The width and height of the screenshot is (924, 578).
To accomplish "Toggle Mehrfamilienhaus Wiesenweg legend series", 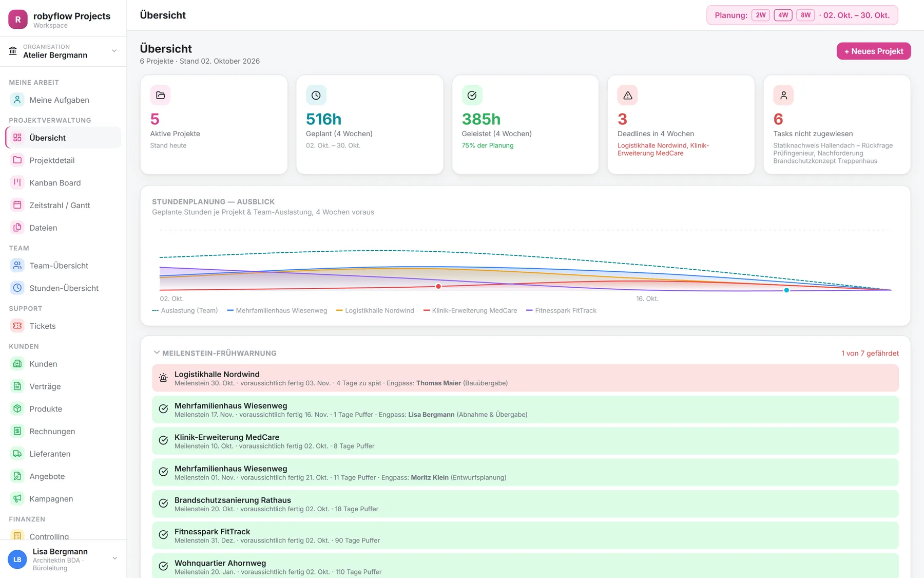I will 277,310.
